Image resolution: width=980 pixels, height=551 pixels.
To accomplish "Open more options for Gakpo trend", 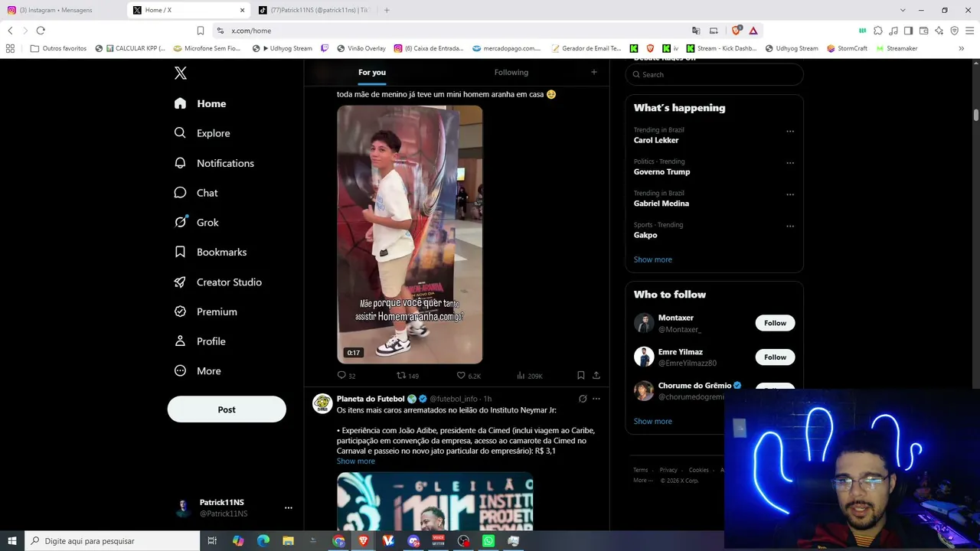I will [x=790, y=227].
